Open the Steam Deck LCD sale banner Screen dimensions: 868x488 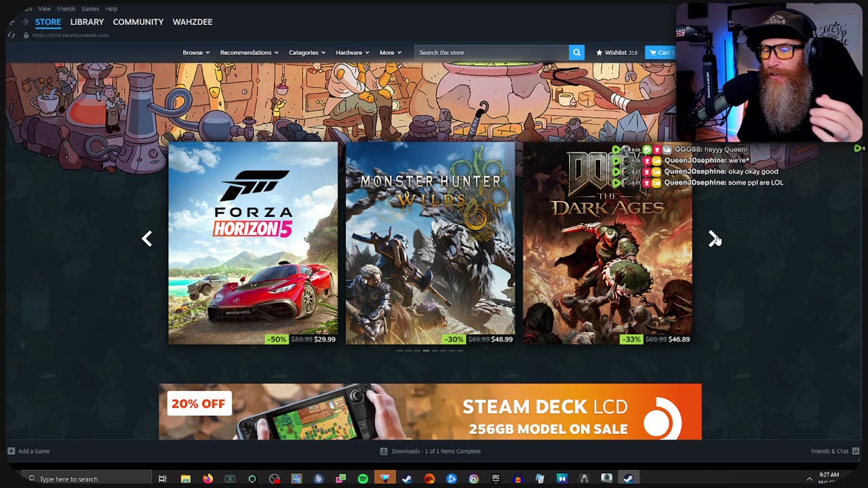430,411
